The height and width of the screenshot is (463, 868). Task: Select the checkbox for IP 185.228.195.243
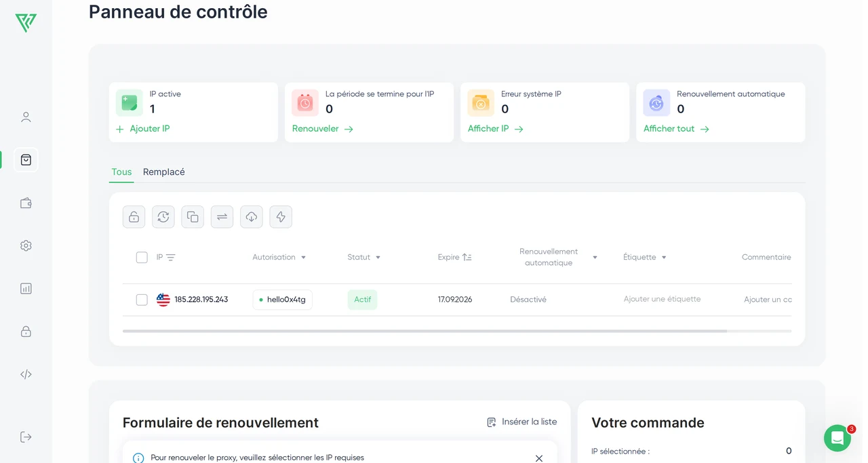click(x=142, y=300)
